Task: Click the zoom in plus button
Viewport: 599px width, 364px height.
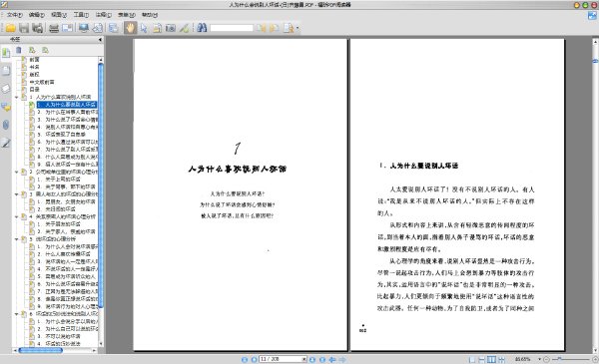Action: 595,359
